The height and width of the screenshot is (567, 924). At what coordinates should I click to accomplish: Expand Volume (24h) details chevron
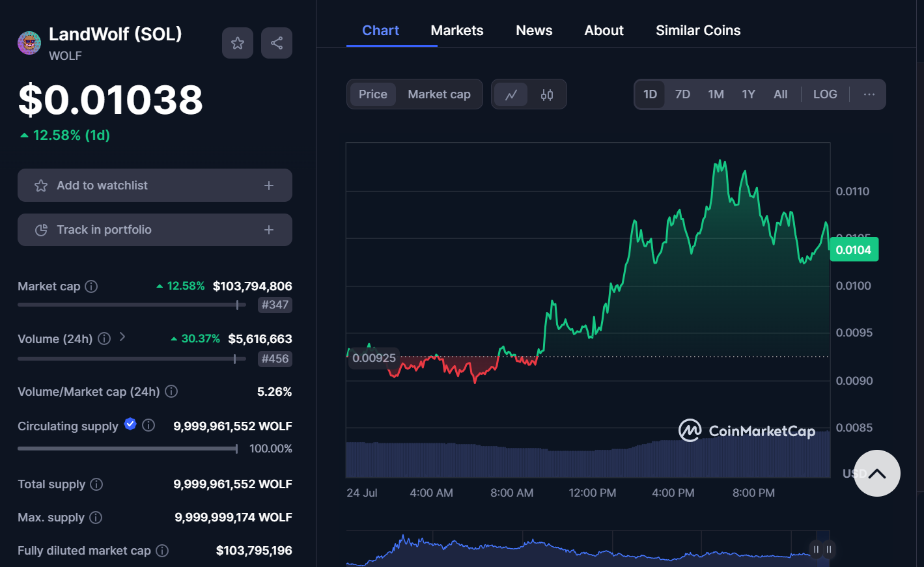[122, 337]
